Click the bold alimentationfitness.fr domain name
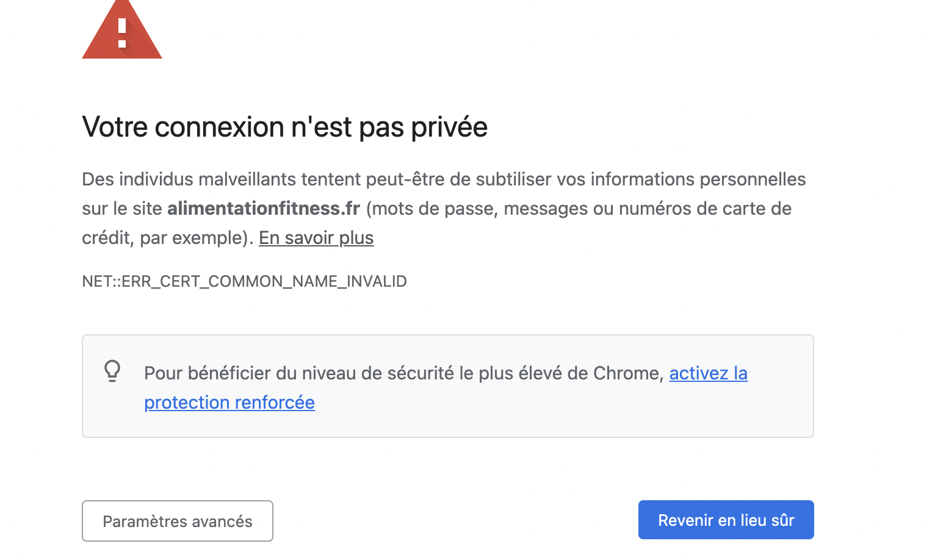The width and height of the screenshot is (935, 560). pos(264,209)
